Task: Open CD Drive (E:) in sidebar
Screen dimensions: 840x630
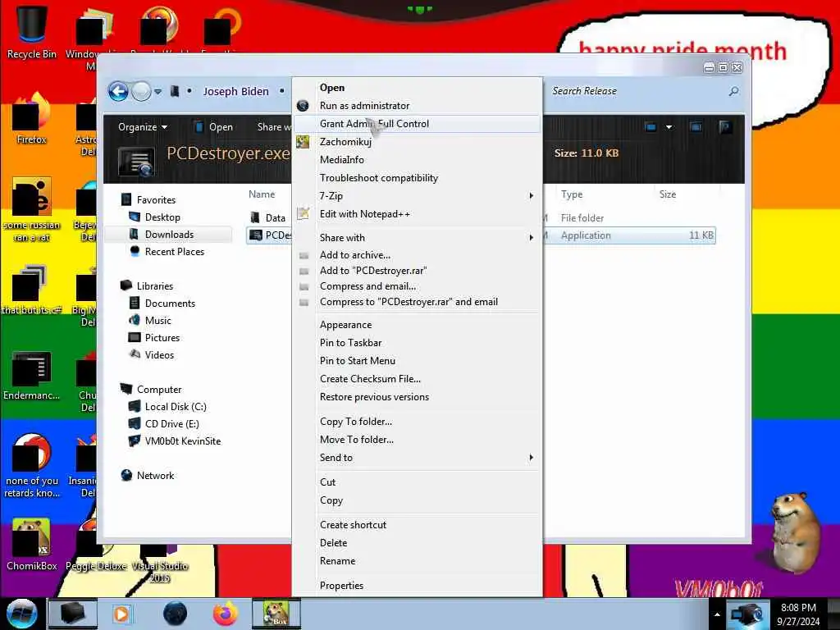Action: pos(171,424)
